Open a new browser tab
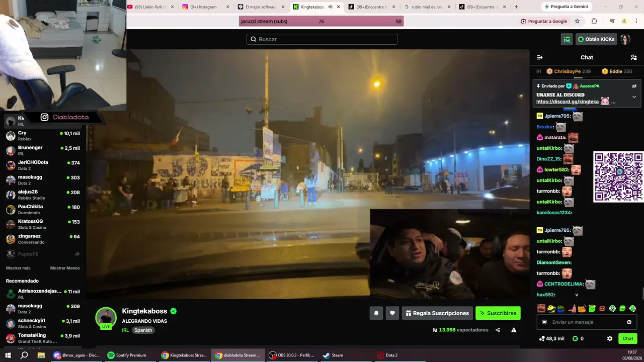This screenshot has width=644, height=362. tap(516, 7)
